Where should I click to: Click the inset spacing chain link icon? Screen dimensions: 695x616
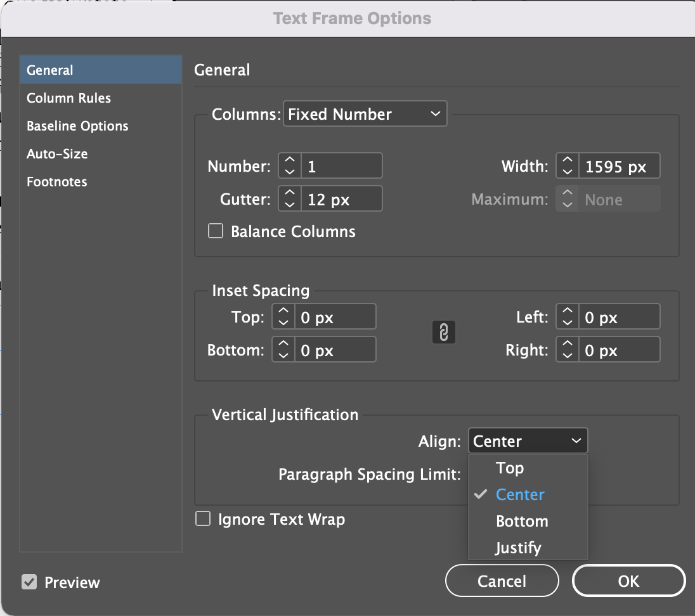click(x=444, y=333)
